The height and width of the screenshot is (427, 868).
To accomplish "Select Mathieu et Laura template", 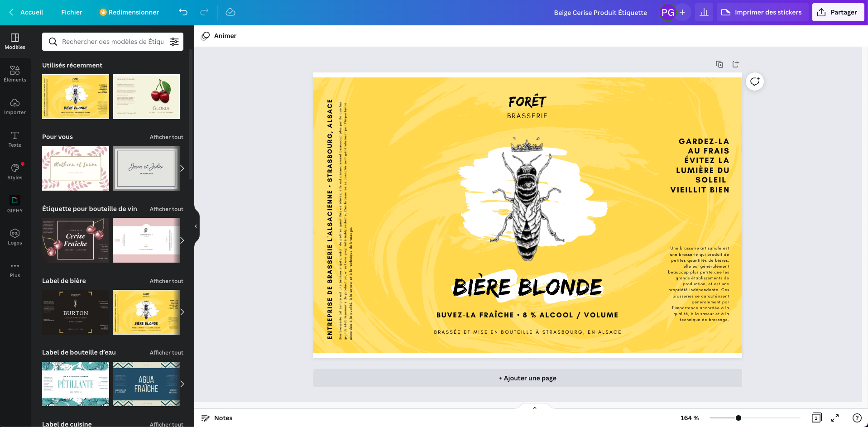I will pyautogui.click(x=76, y=168).
